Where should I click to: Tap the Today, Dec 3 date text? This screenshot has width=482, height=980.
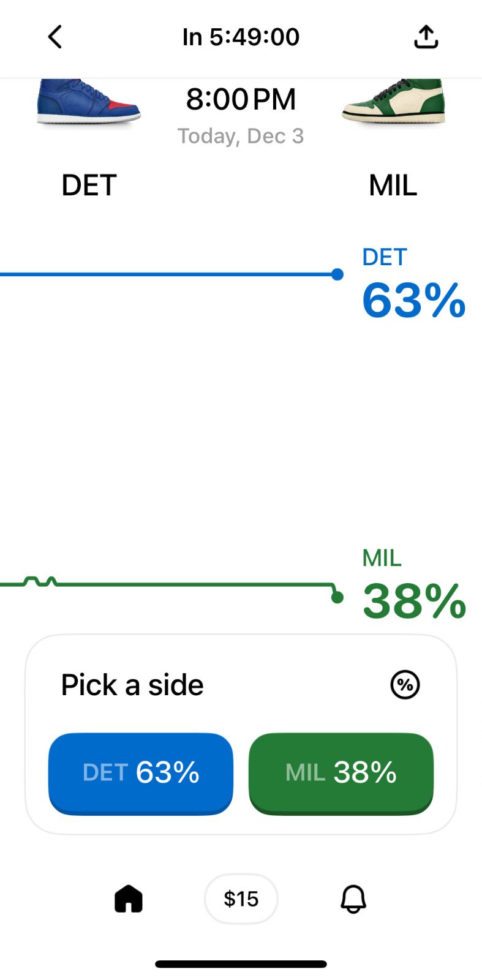pos(241,136)
